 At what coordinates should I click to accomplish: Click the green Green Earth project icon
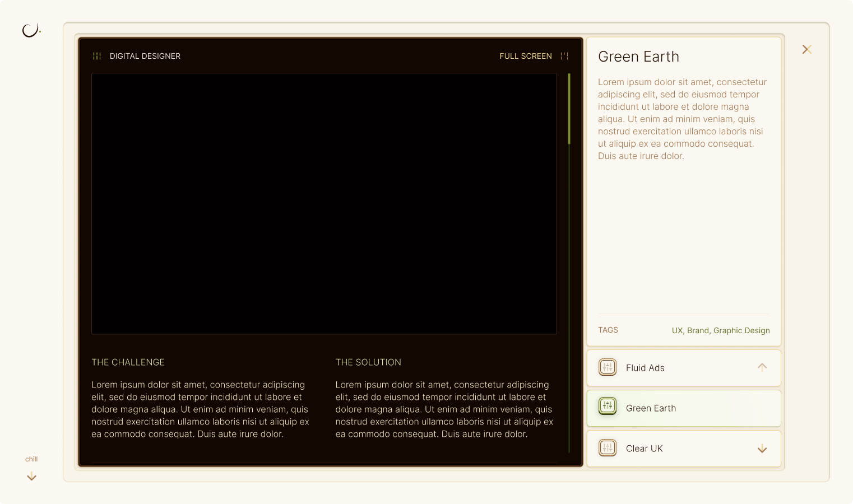(x=608, y=405)
